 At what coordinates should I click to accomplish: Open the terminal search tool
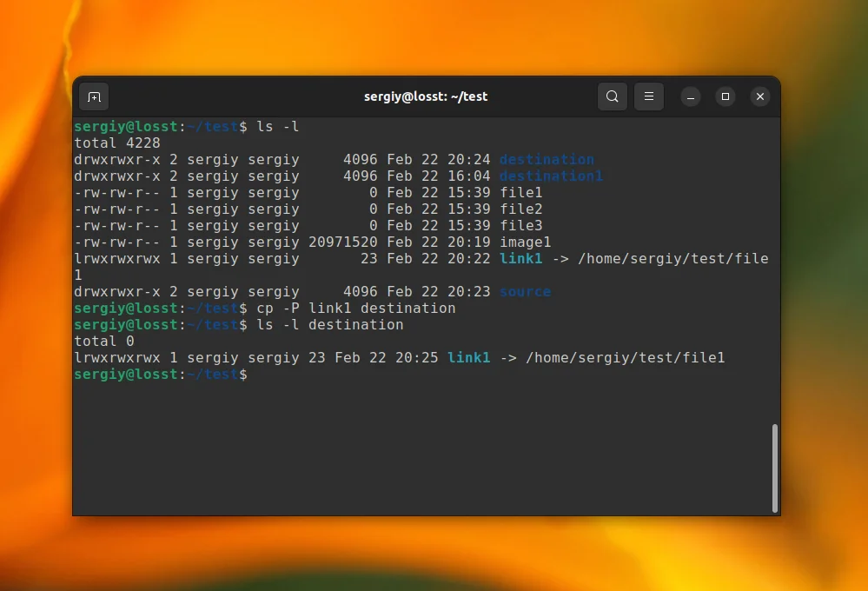pyautogui.click(x=612, y=96)
